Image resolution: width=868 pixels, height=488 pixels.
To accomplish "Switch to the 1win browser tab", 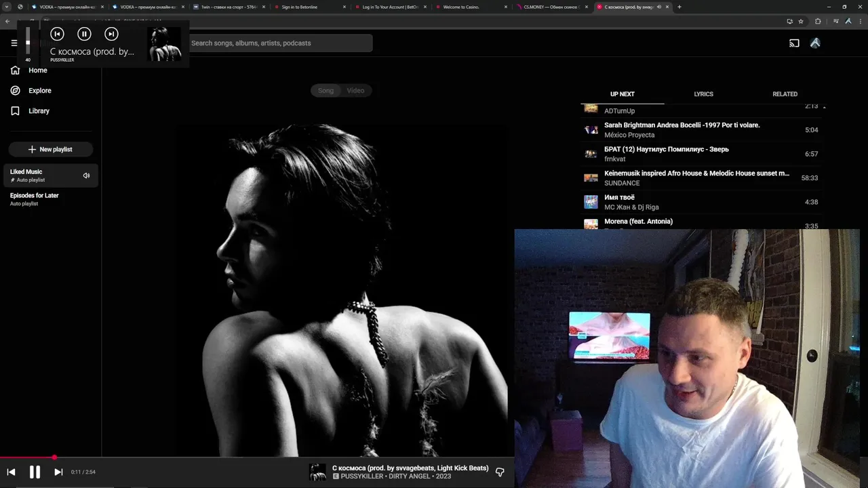I will click(x=228, y=7).
